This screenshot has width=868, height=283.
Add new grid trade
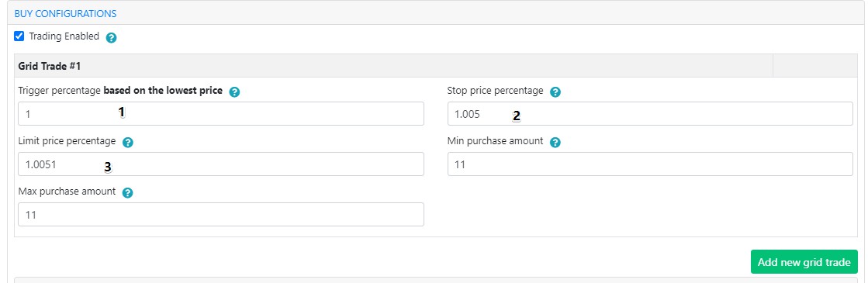[x=804, y=262]
